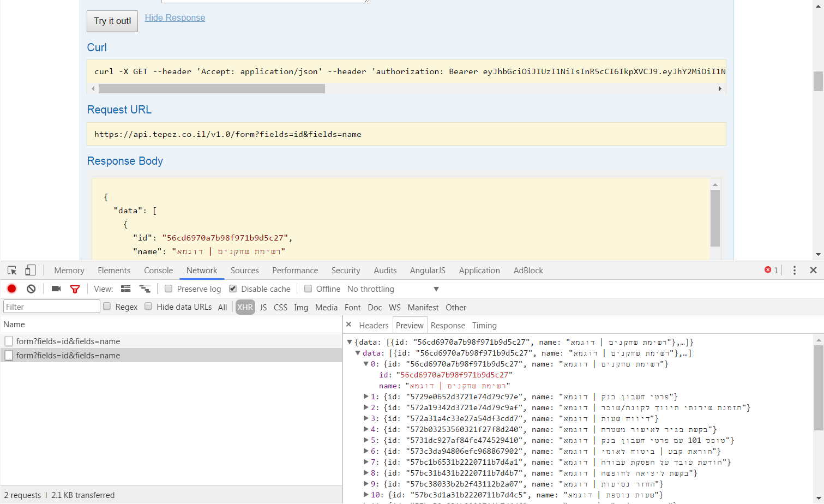Use large request rows view icon
The height and width of the screenshot is (504, 824).
pos(126,289)
